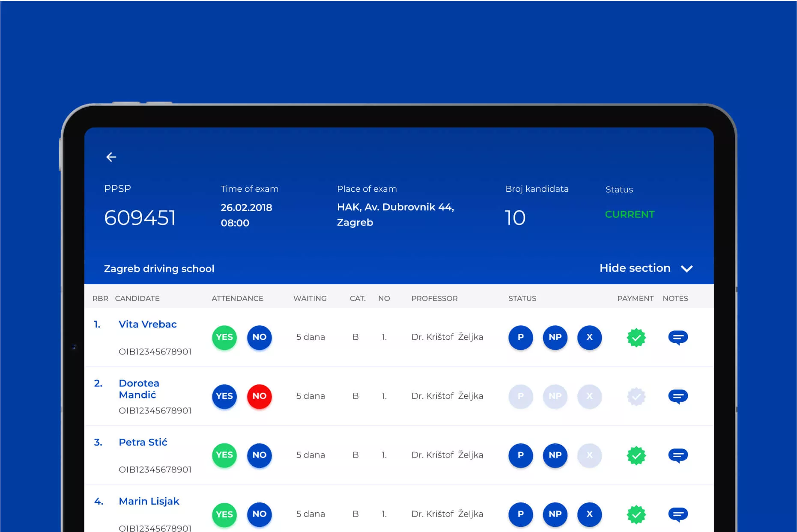797x532 pixels.
Task: Click Petra Stić's green payment checkmark
Action: pos(636,455)
